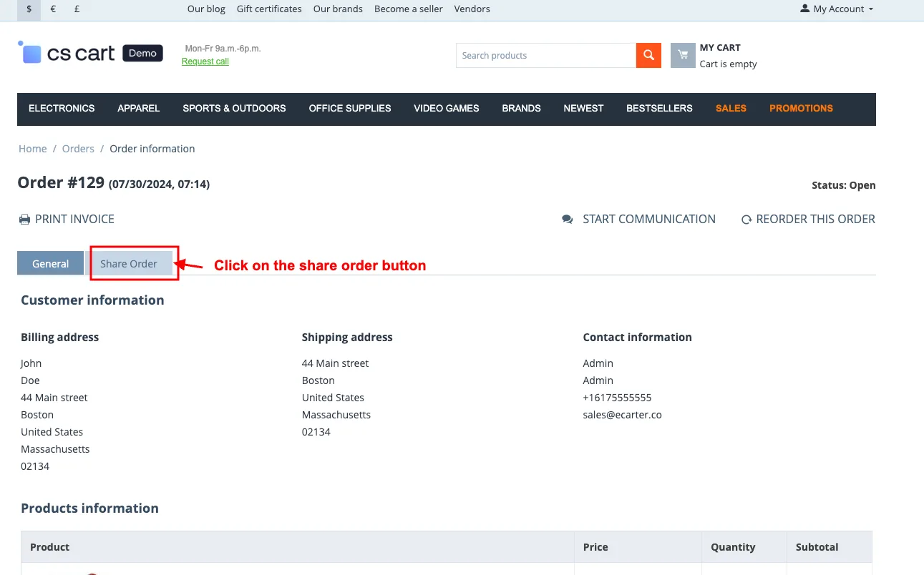This screenshot has width=924, height=575.
Task: Open the Sports & Outdoors category menu
Action: [x=234, y=108]
